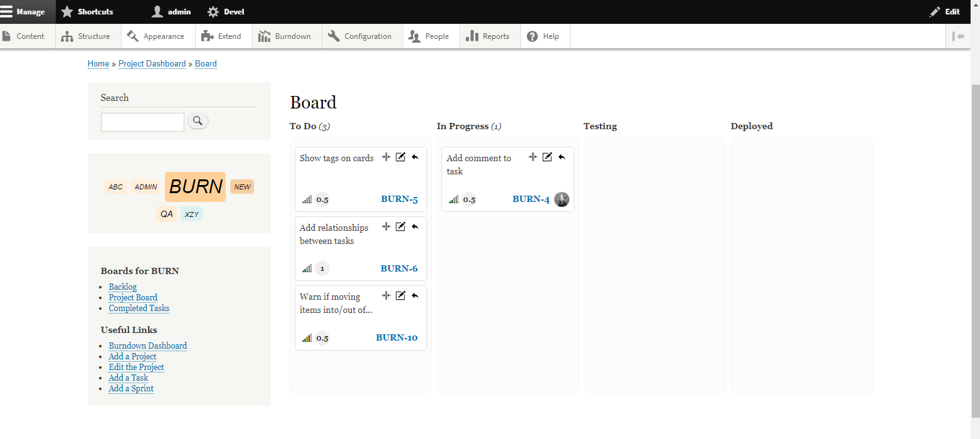
Task: Open the Devel menu
Action: point(226,11)
